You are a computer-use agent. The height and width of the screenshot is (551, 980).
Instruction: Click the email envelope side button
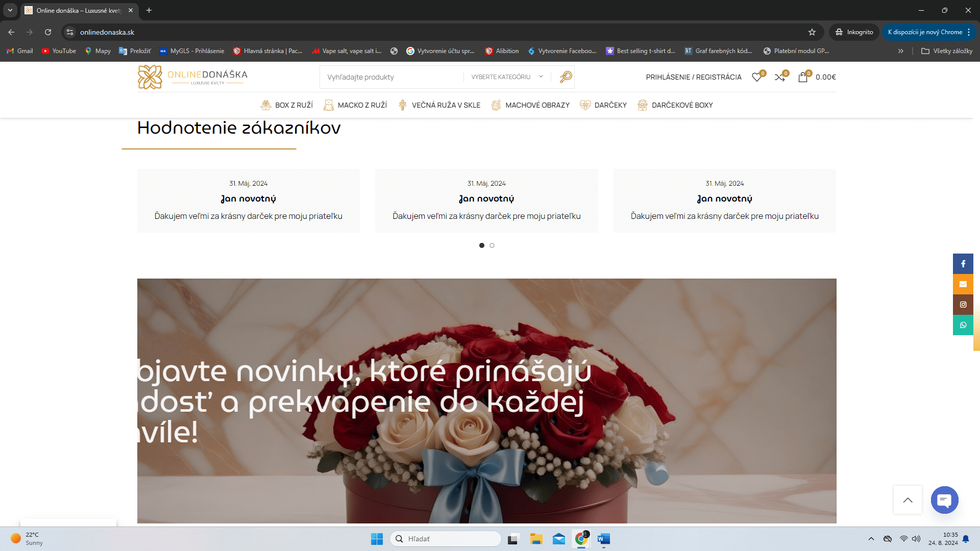[x=963, y=284]
